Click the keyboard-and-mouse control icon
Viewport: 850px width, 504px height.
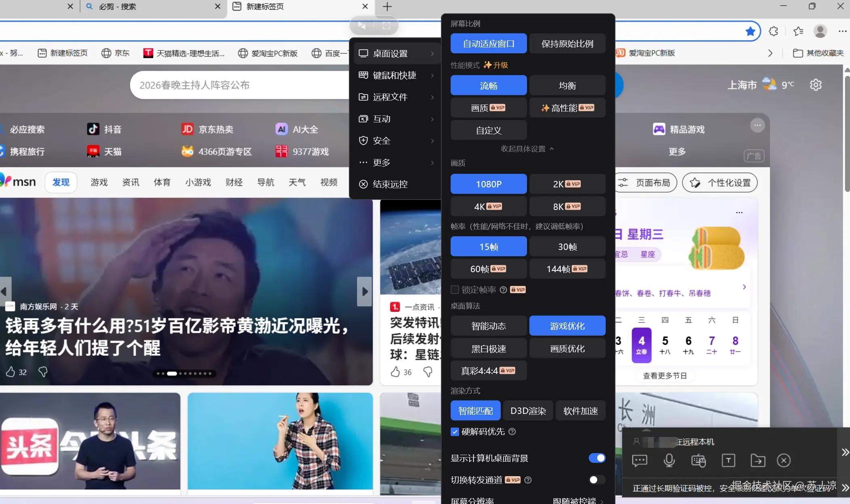pyautogui.click(x=699, y=460)
